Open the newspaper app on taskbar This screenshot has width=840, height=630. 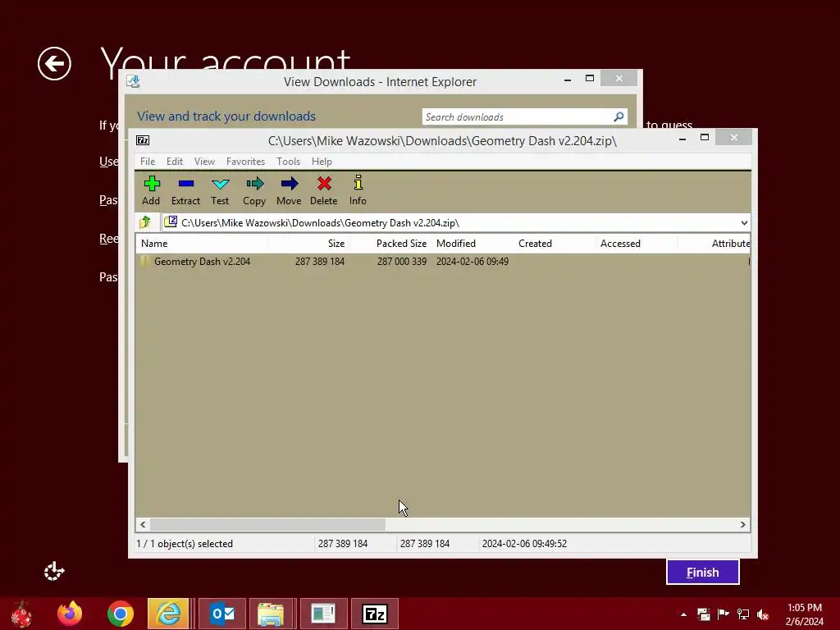click(x=323, y=614)
